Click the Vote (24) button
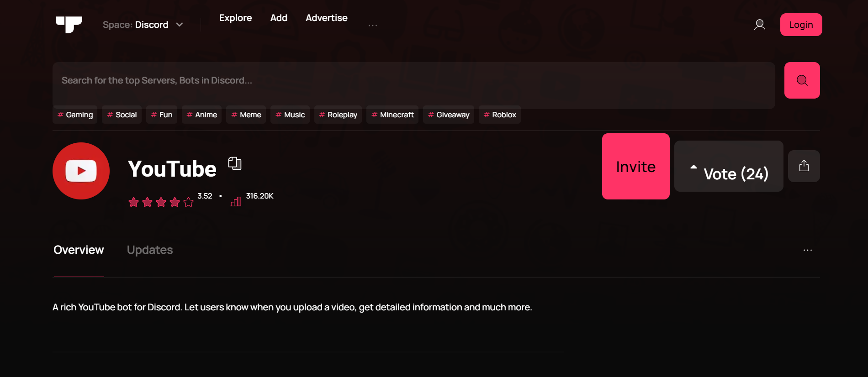868x377 pixels. (729, 166)
